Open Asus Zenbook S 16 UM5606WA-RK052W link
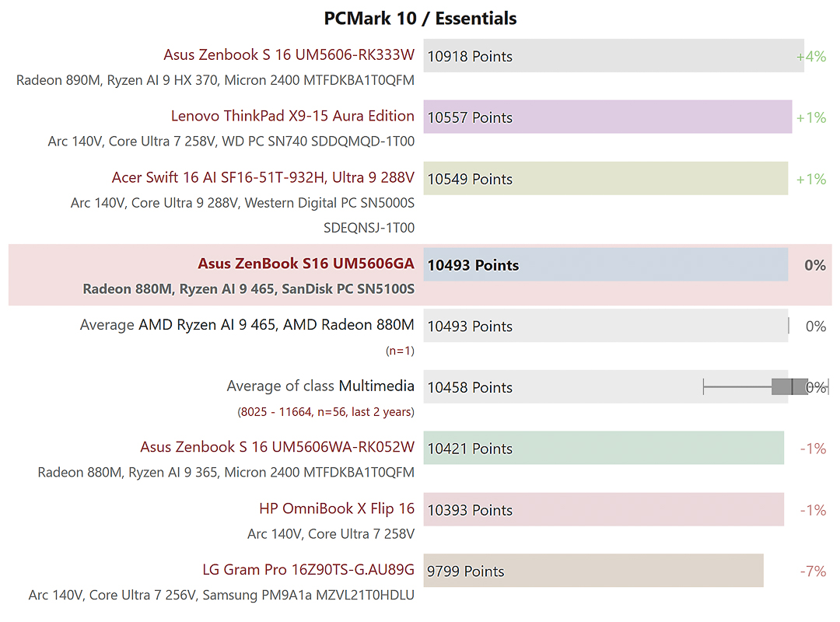 (277, 447)
